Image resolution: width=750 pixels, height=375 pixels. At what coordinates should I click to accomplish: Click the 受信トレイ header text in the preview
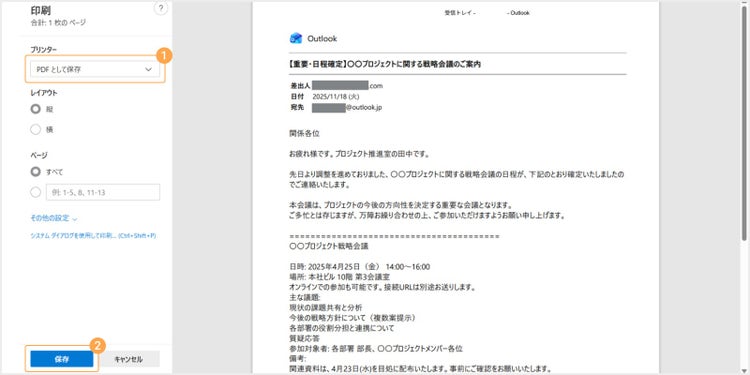(x=460, y=13)
